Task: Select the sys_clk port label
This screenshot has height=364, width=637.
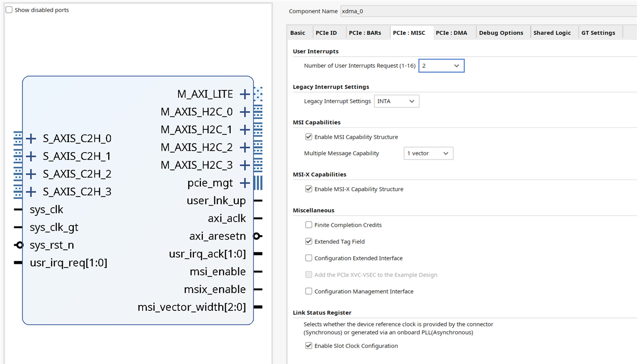Action: 47,210
